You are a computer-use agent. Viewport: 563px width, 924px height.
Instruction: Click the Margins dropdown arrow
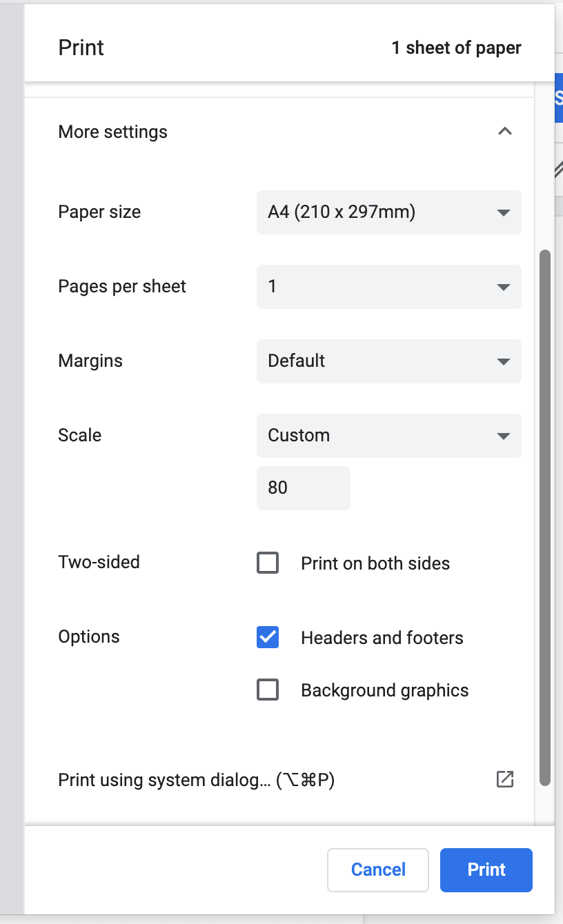click(x=504, y=361)
